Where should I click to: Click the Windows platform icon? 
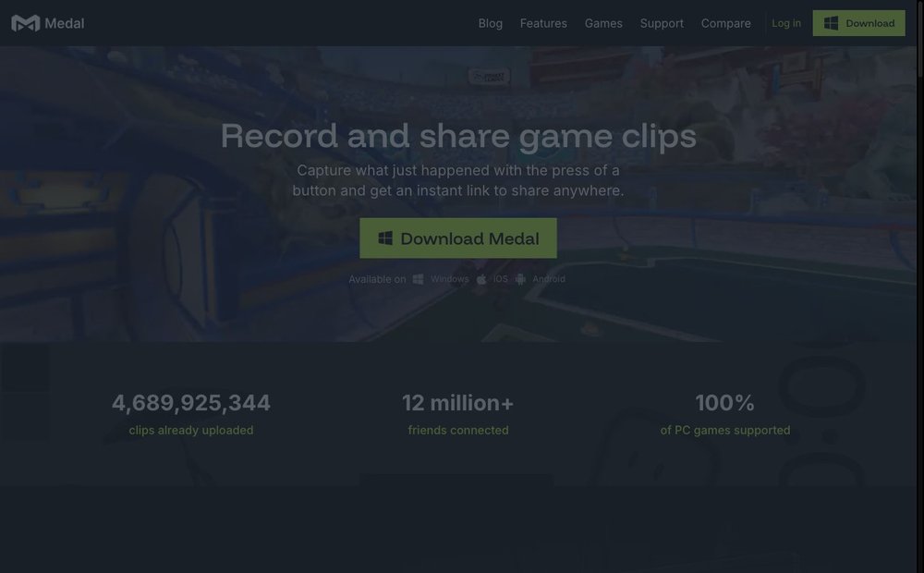pos(418,279)
